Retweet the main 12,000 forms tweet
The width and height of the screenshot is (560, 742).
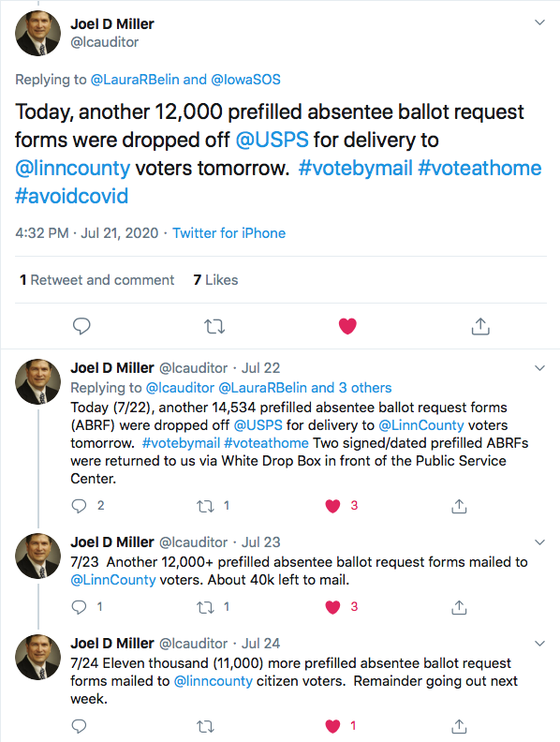(x=214, y=327)
